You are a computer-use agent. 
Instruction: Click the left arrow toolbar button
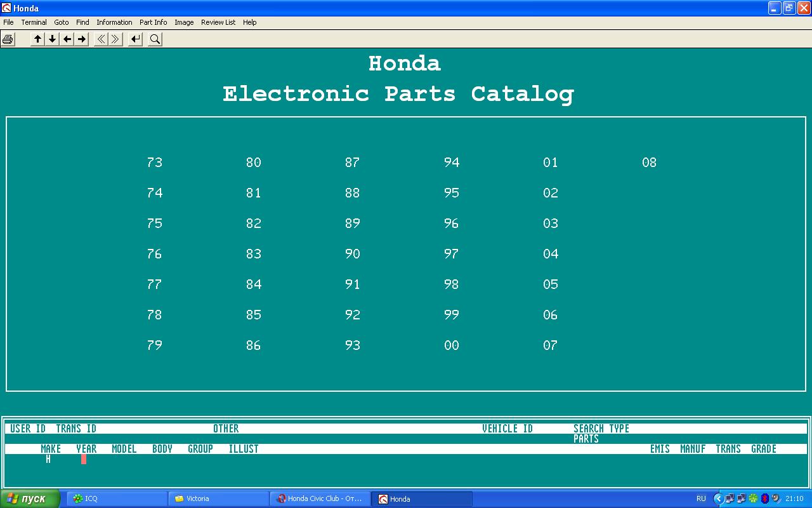pyautogui.click(x=67, y=39)
